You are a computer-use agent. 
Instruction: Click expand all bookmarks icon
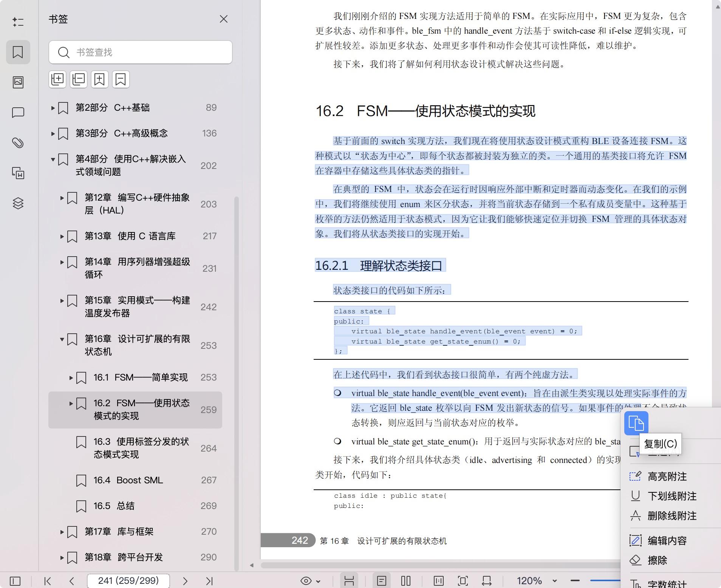coord(57,79)
